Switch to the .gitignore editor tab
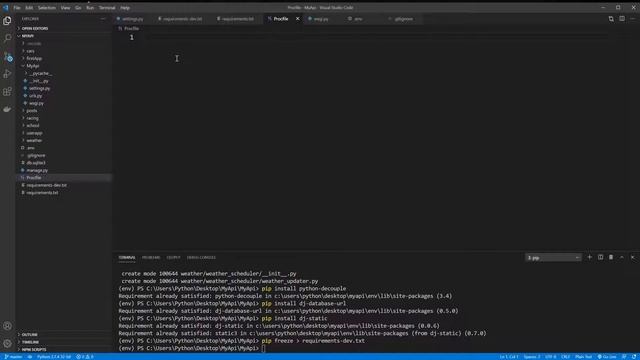The width and height of the screenshot is (640, 360). tap(403, 19)
